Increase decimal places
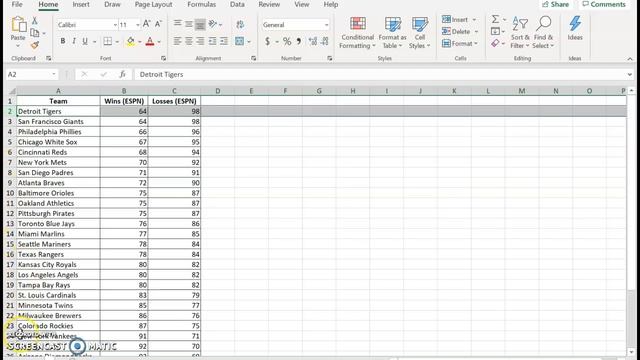This screenshot has height=360, width=640. tap(313, 41)
